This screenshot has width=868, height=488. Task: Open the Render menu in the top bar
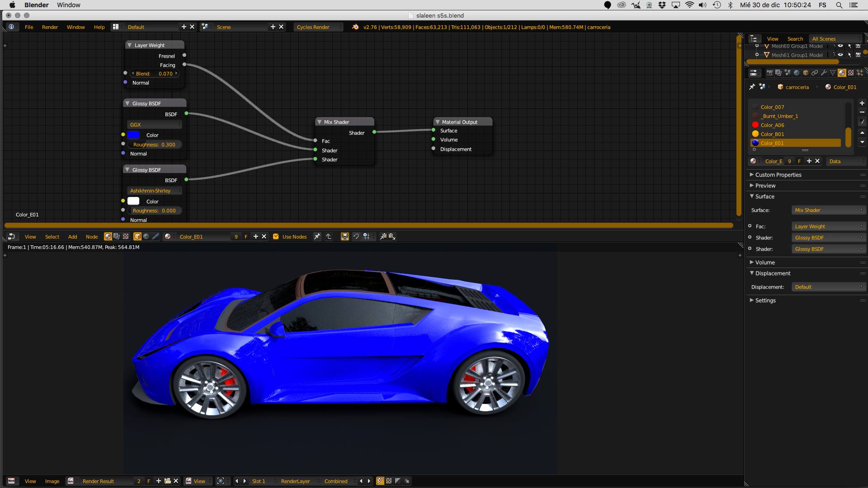click(x=50, y=27)
